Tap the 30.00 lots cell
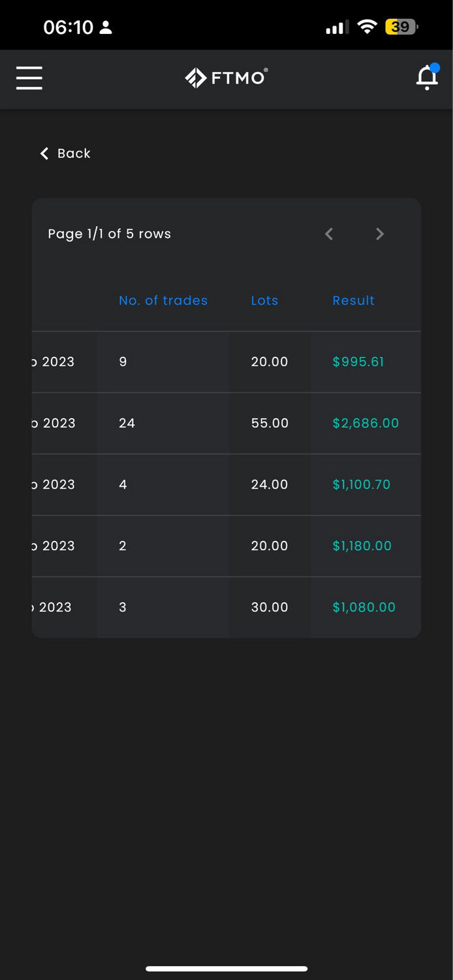This screenshot has width=453, height=980. pyautogui.click(x=270, y=608)
